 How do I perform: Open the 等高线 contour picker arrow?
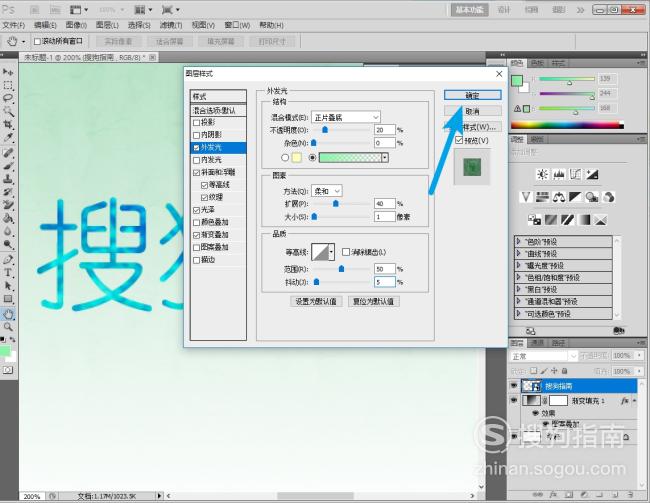click(x=331, y=252)
